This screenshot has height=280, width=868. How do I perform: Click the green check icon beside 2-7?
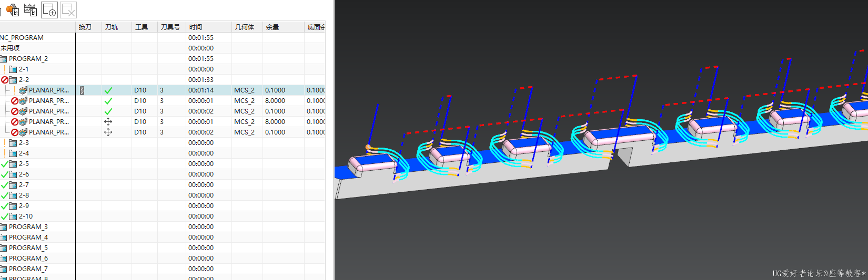5,185
